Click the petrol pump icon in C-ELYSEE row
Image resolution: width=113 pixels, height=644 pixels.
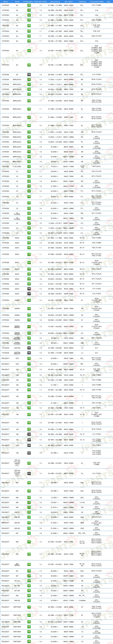click(x=29, y=167)
